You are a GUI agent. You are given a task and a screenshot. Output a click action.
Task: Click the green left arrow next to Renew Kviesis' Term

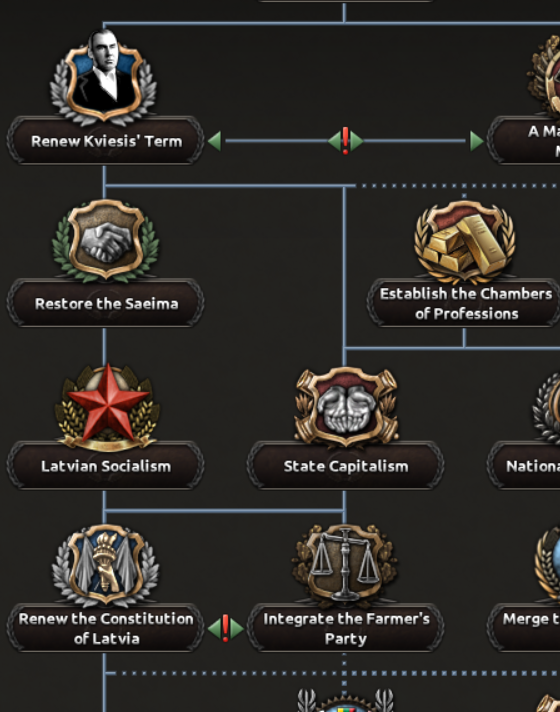coord(214,141)
